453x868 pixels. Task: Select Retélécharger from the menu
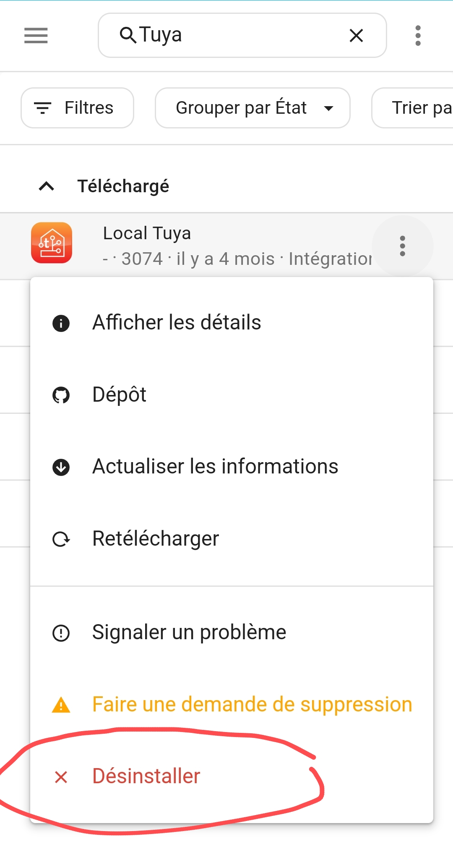156,539
